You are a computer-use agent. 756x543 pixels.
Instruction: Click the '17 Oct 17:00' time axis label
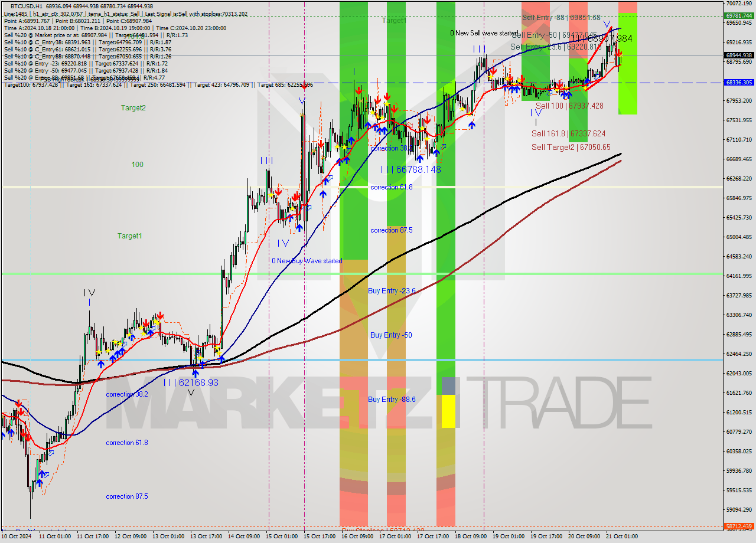point(432,537)
